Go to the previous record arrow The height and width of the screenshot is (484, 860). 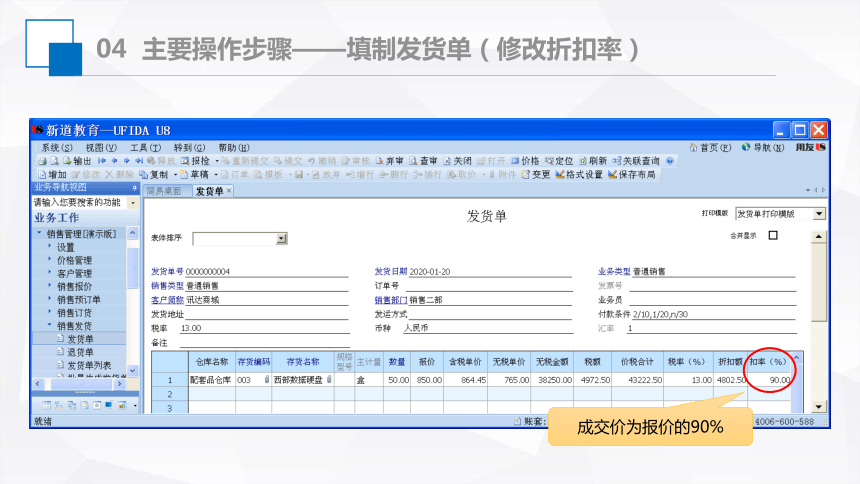point(114,161)
